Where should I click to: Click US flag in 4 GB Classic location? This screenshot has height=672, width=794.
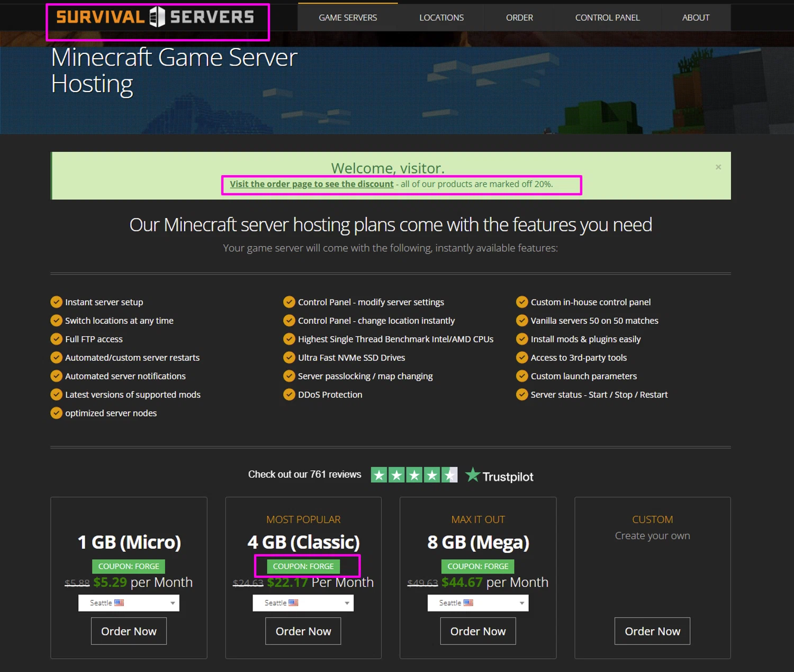[294, 603]
